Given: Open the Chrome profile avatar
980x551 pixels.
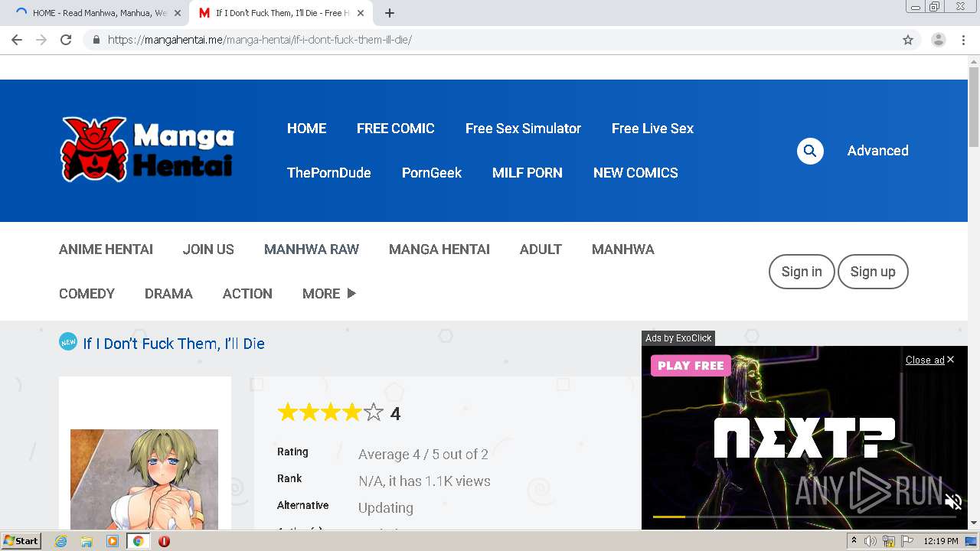Looking at the screenshot, I should coord(938,40).
